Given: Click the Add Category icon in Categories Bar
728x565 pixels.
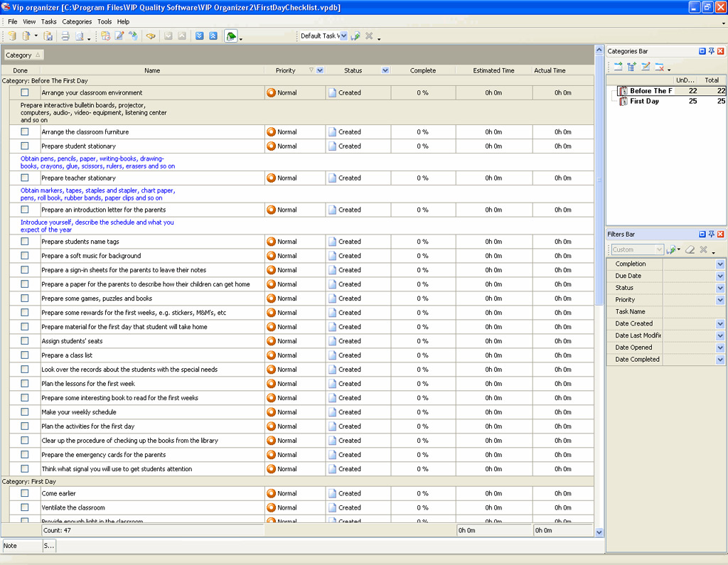Looking at the screenshot, I should [618, 67].
